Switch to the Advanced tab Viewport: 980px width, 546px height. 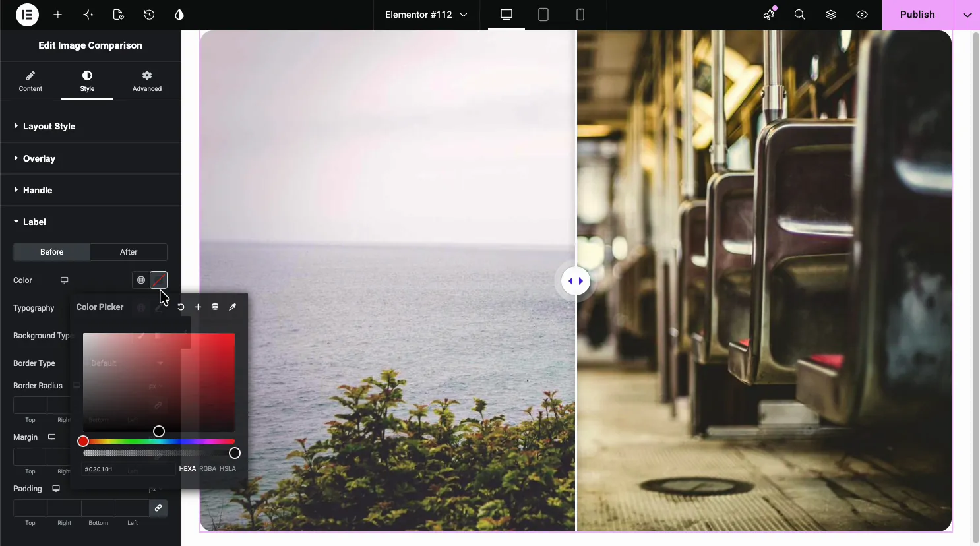pos(147,81)
